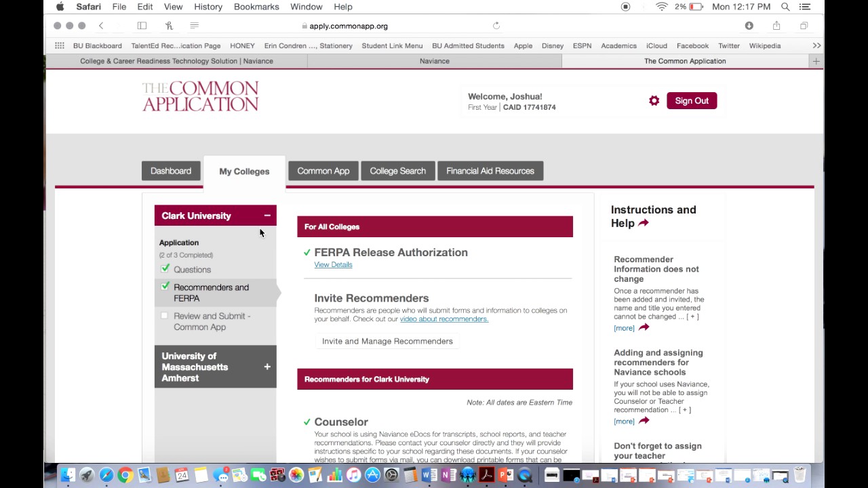
Task: Click the menu bar clock Mon 12:17 PM
Action: click(x=741, y=7)
